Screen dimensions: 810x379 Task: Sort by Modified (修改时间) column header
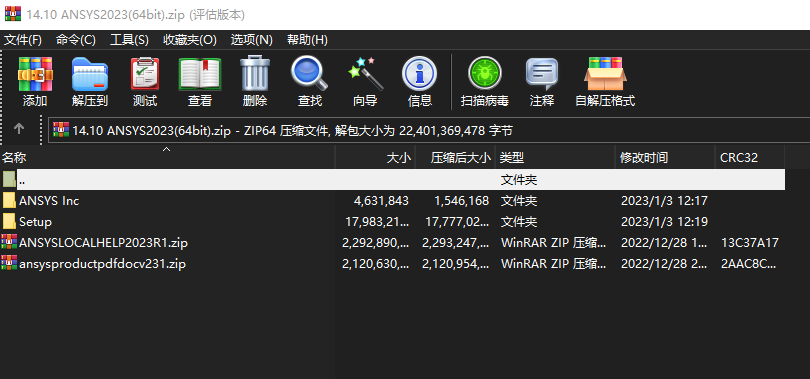click(x=664, y=157)
